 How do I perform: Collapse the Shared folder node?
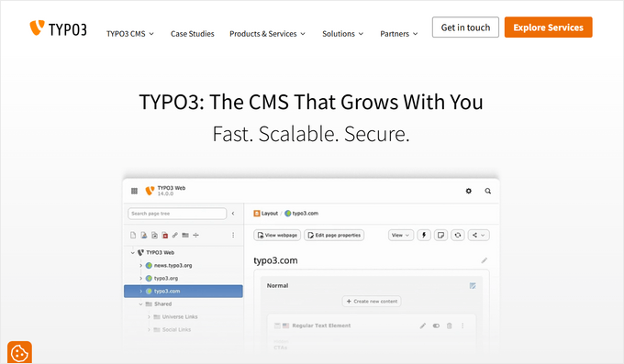tap(140, 303)
